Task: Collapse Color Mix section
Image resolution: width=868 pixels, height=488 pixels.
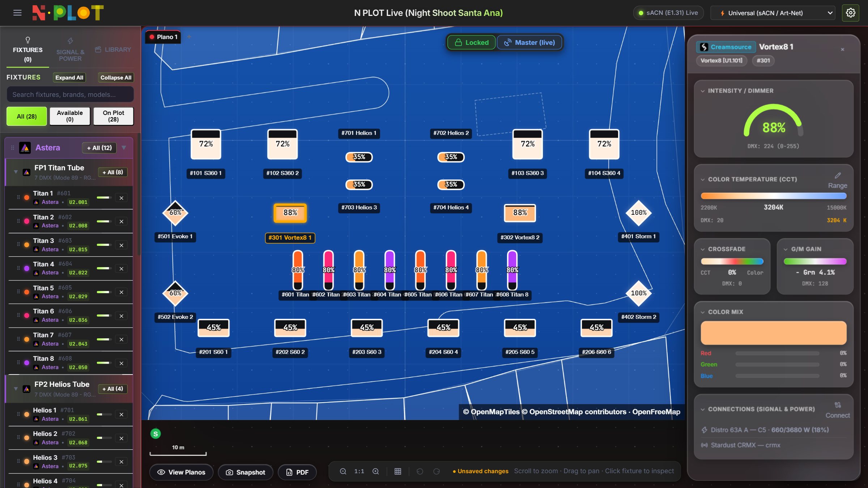Action: [703, 312]
